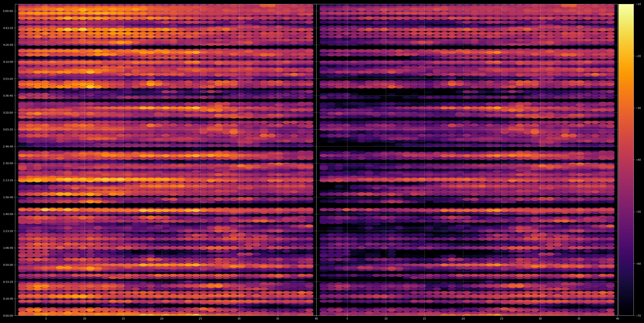
Task: Click the 1:23:20 y-axis tick label
Action: pos(8,231)
